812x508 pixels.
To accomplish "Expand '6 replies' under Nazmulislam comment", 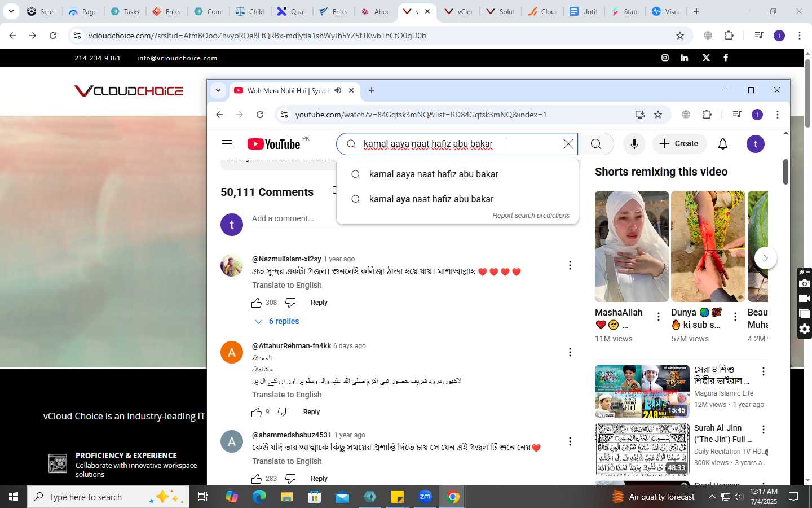I will pyautogui.click(x=277, y=321).
